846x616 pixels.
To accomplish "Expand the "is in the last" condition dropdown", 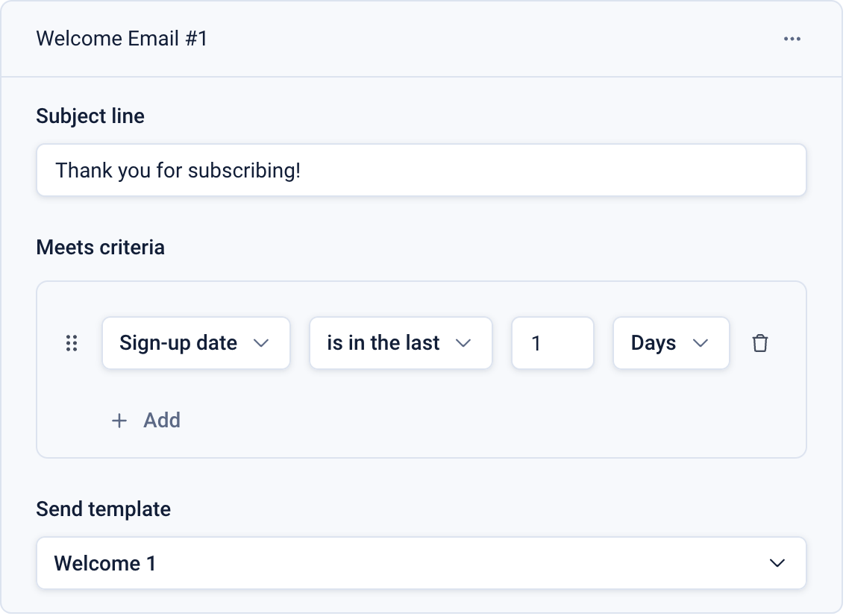I will [401, 343].
